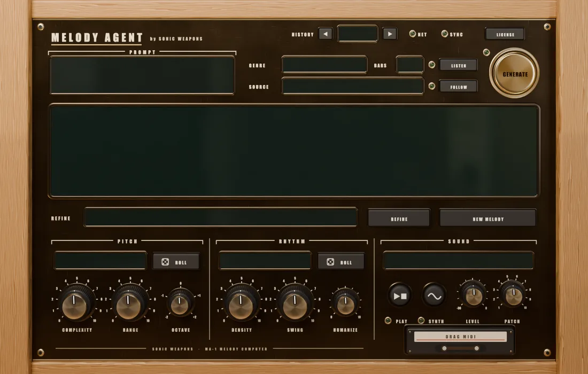Open the Rhythm preset display field
Screen dimensions: 588x374
[x=265, y=260]
